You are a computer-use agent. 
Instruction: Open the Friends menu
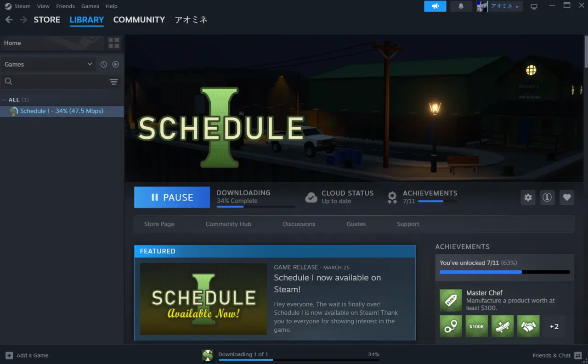[x=65, y=6]
